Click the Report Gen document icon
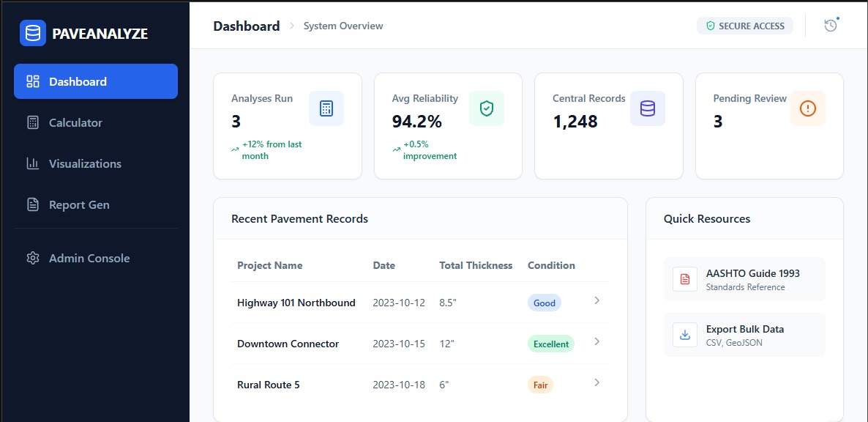Image resolution: width=868 pixels, height=422 pixels. tap(32, 204)
